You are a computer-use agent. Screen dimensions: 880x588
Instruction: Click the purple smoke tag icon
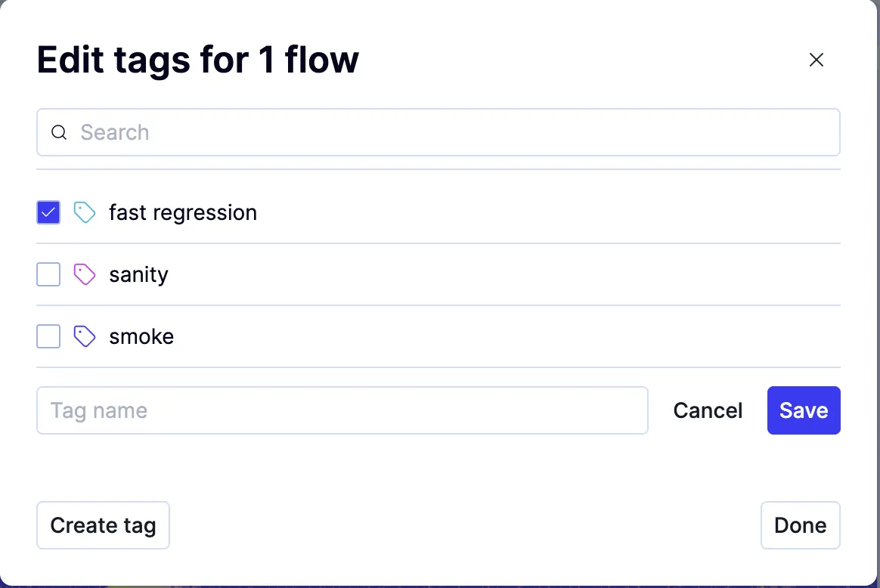(x=85, y=336)
